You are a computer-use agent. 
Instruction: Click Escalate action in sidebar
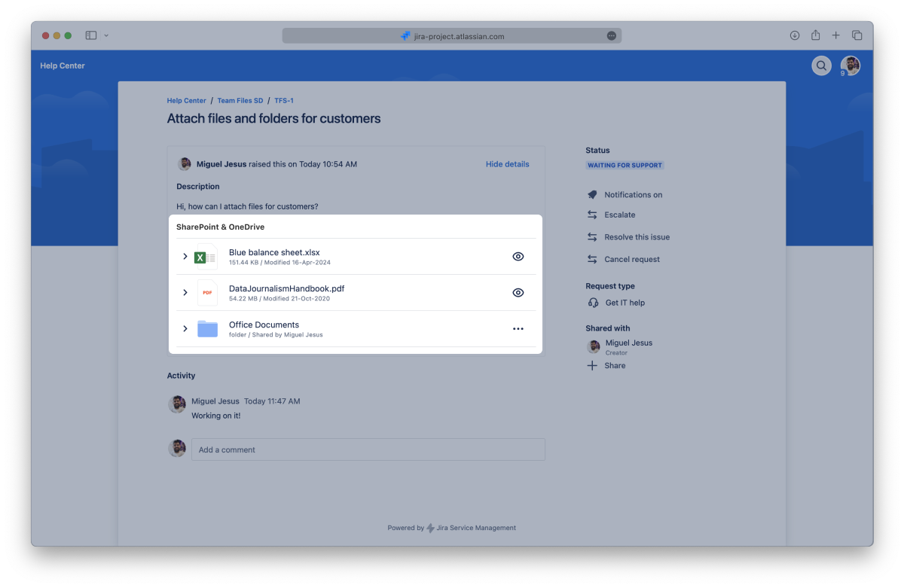coord(619,215)
